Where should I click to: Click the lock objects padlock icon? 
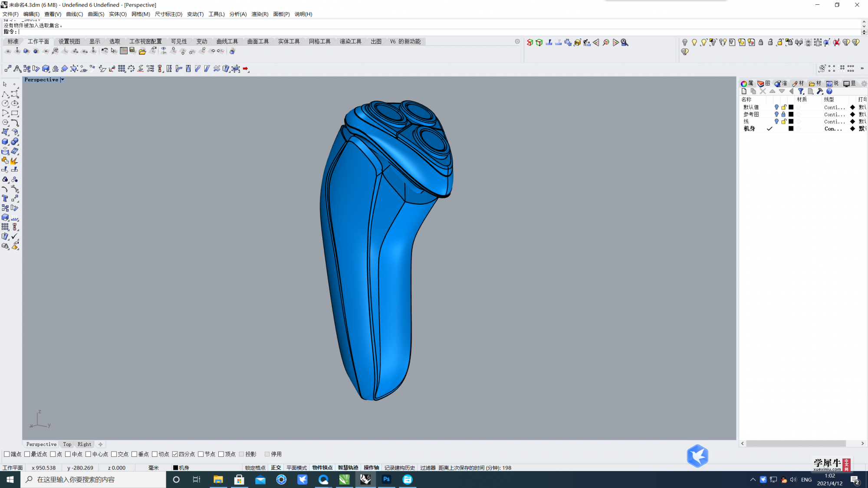pyautogui.click(x=761, y=43)
